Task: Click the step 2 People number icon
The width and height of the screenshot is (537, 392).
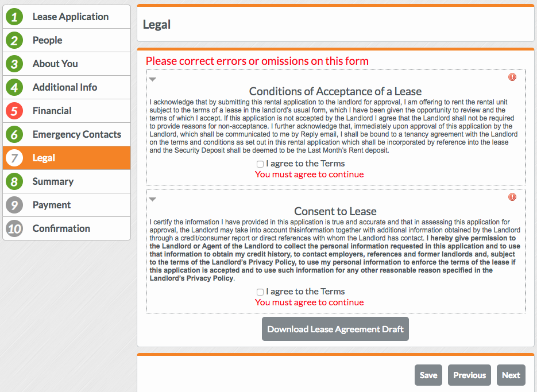Action: click(14, 41)
